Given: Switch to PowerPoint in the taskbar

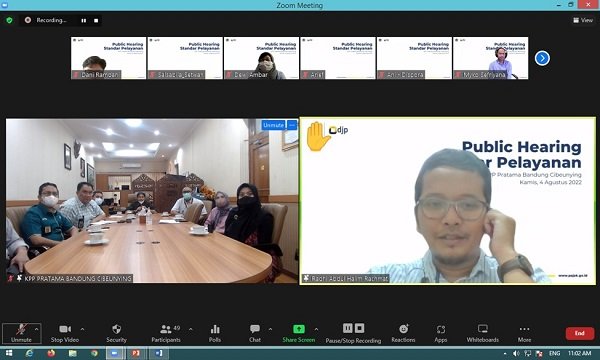Looking at the screenshot, I should click(136, 353).
